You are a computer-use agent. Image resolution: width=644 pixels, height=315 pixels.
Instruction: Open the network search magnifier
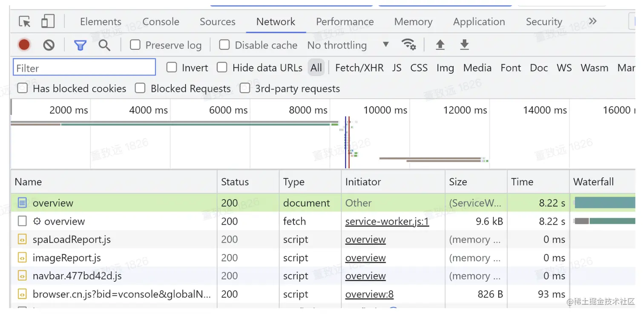104,45
